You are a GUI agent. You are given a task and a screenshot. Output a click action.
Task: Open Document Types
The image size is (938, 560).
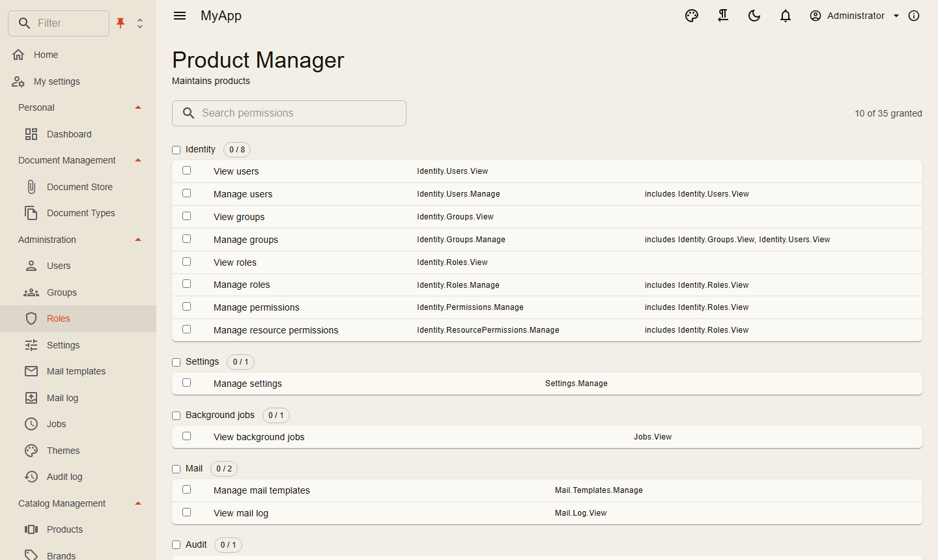78,213
